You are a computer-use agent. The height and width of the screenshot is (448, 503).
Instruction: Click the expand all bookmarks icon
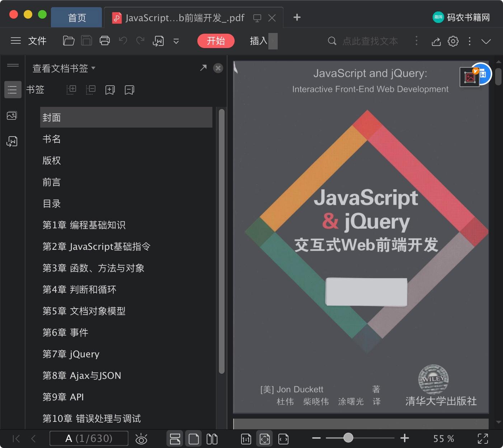[71, 90]
